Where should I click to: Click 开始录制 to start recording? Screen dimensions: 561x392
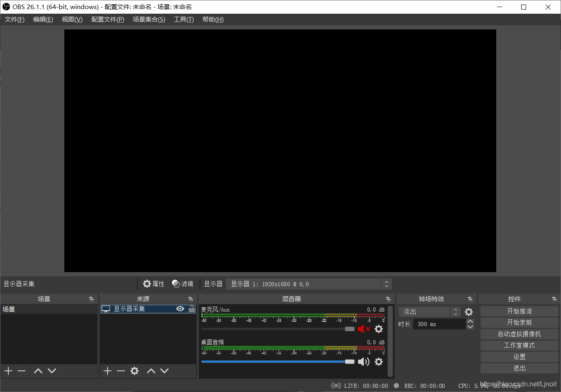519,322
